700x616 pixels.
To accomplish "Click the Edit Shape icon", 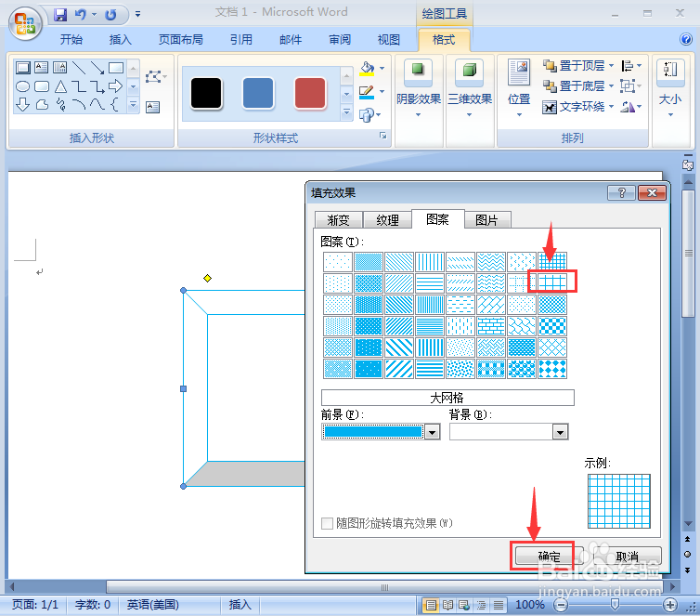I will click(154, 77).
